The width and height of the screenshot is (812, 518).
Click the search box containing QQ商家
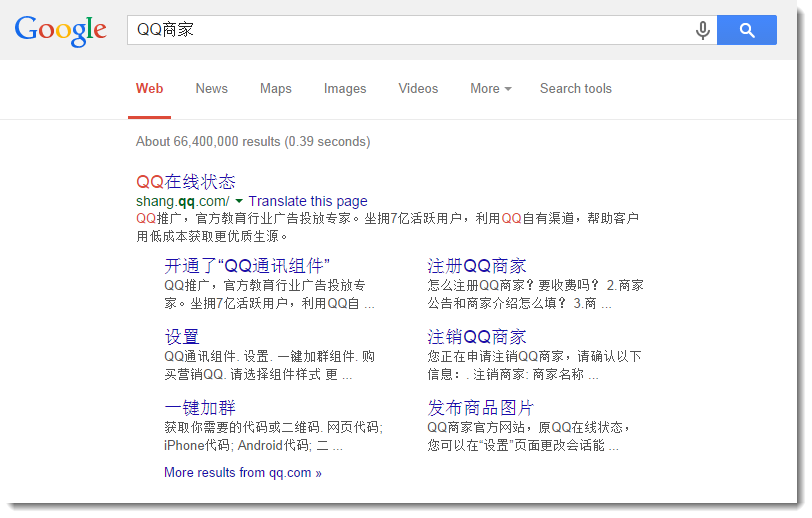point(410,30)
